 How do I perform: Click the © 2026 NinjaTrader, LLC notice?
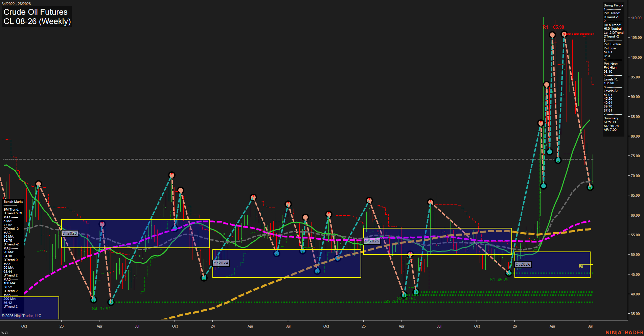click(21, 316)
